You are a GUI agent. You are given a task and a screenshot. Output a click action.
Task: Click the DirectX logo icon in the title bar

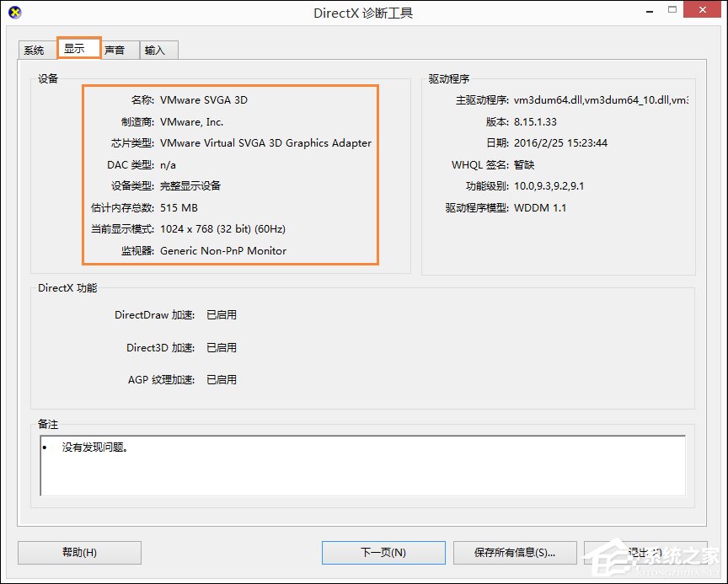(17, 12)
